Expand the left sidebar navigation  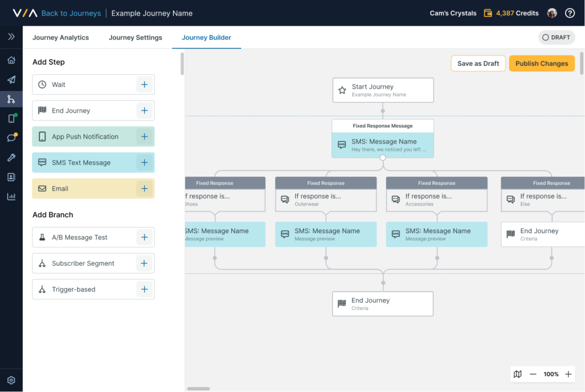tap(11, 37)
